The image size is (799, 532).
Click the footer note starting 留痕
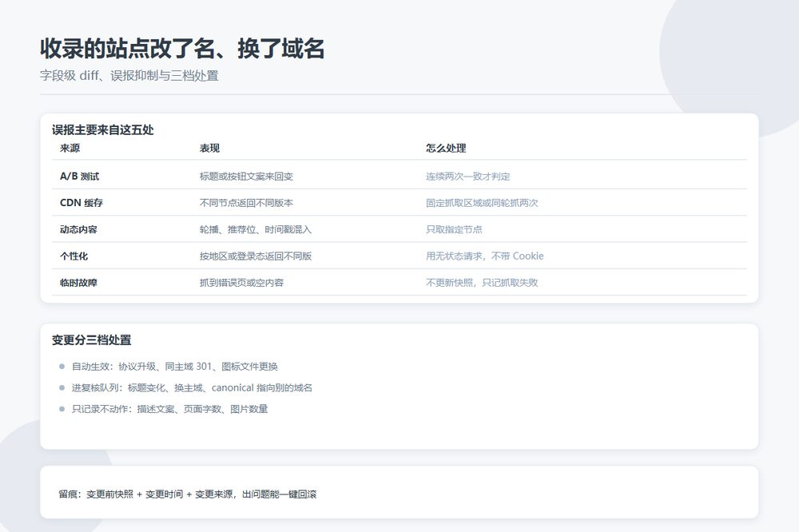tap(188, 494)
